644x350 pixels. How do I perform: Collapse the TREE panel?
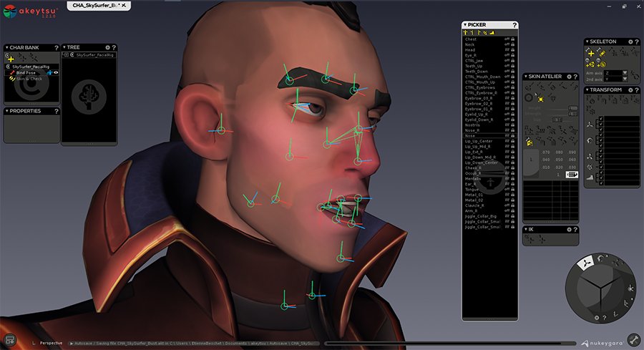64,48
